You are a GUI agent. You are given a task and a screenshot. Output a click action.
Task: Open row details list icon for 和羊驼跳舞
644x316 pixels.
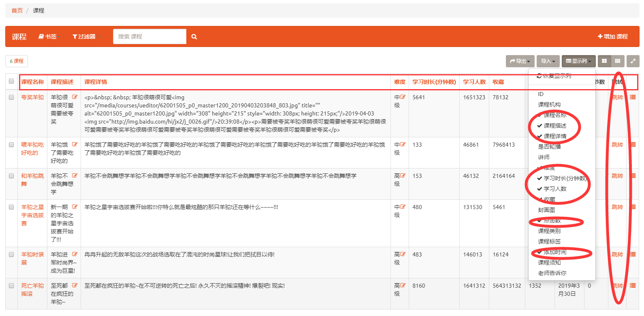pyautogui.click(x=633, y=176)
